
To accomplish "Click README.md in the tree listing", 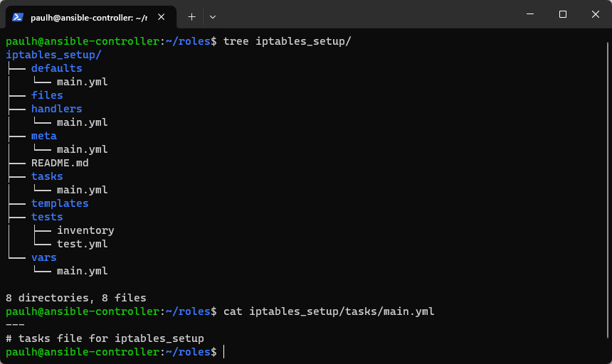I will (60, 163).
